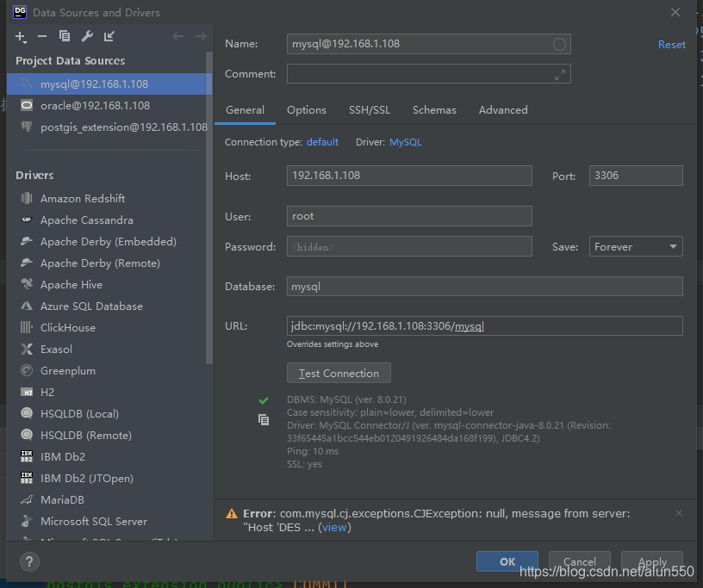Open the Schemas tab
Viewport: 703px width, 588px height.
pos(434,110)
